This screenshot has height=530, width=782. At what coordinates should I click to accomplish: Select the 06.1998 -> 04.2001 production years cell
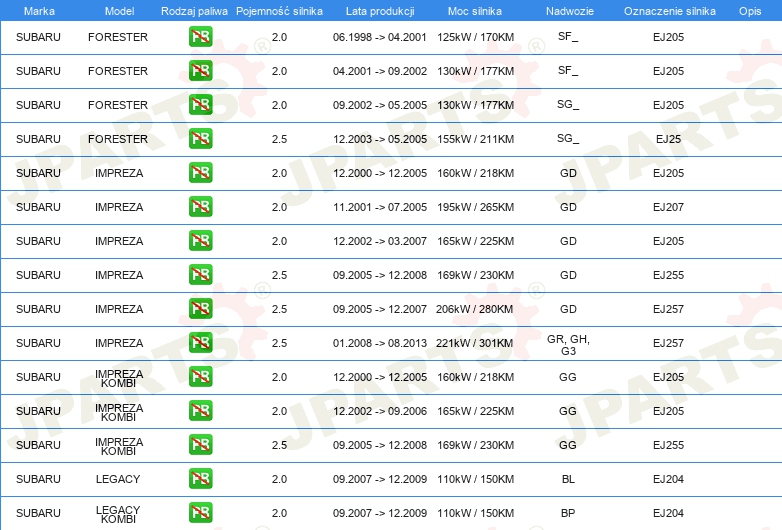(379, 37)
